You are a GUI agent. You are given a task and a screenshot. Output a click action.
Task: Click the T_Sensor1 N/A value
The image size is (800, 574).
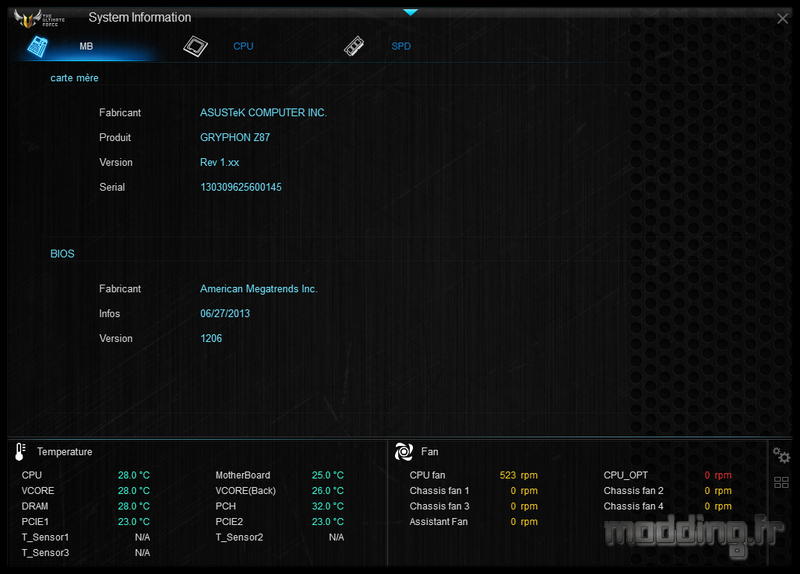pos(142,537)
